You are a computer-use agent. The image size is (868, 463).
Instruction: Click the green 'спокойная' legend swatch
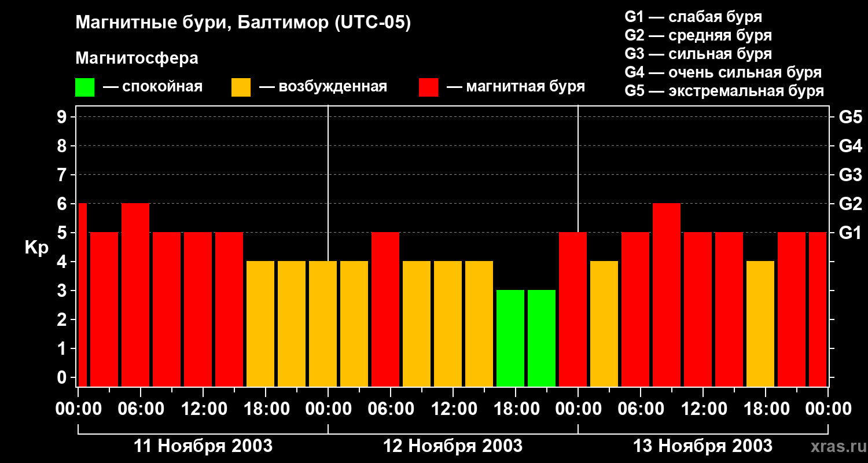pos(85,87)
